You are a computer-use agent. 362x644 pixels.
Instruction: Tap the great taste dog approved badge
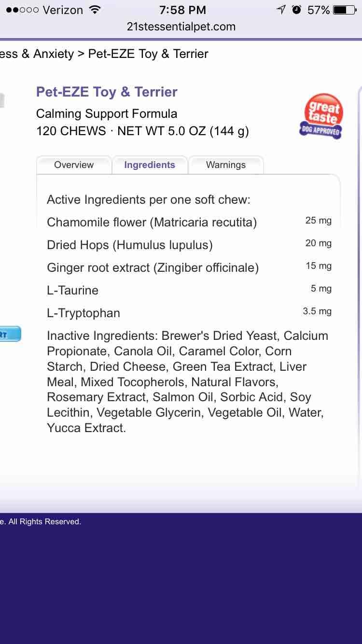(322, 116)
